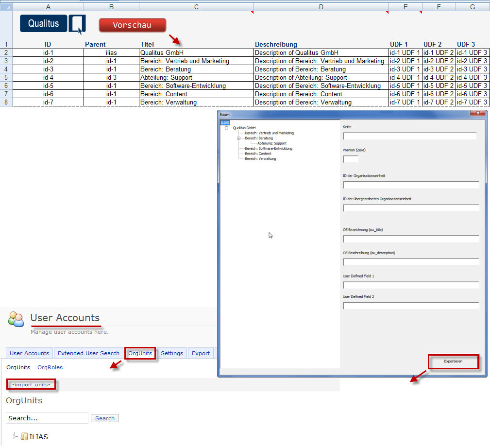Click into the OrgUnits Search field
Screen dimensions: 490x448
click(x=47, y=418)
